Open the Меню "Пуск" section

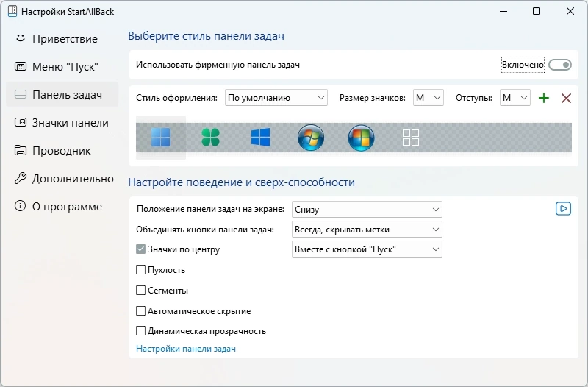pos(62,67)
